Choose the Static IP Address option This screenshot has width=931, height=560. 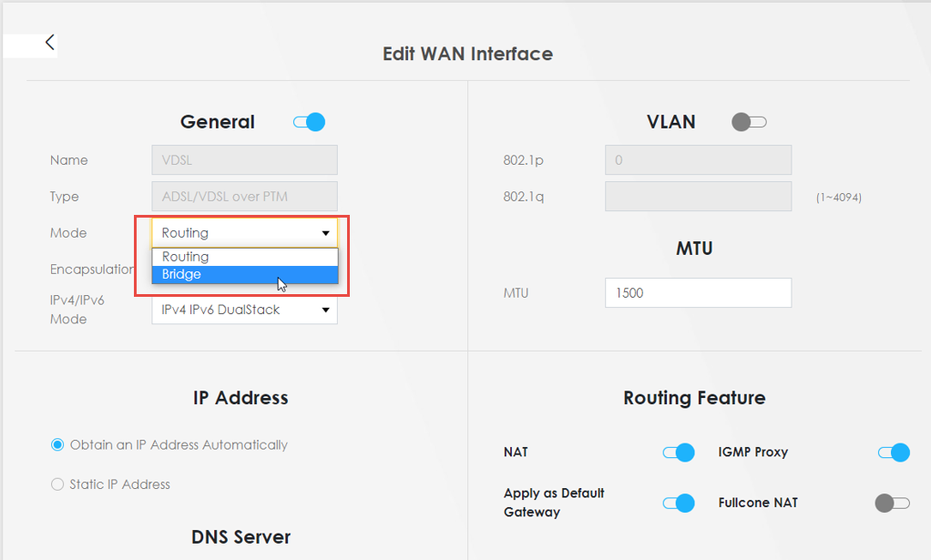58,484
